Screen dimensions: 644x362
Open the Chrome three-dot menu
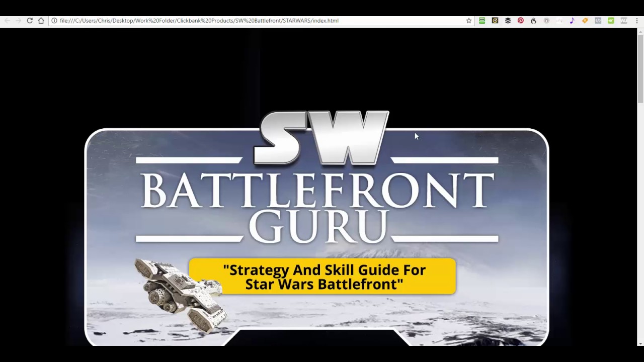pyautogui.click(x=636, y=21)
